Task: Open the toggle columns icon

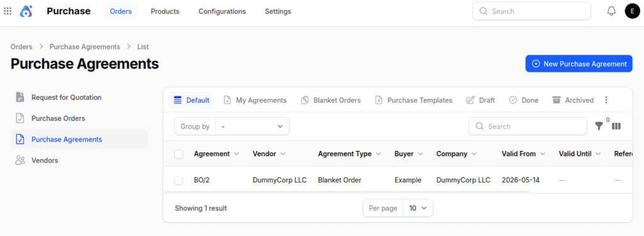Action: [616, 126]
